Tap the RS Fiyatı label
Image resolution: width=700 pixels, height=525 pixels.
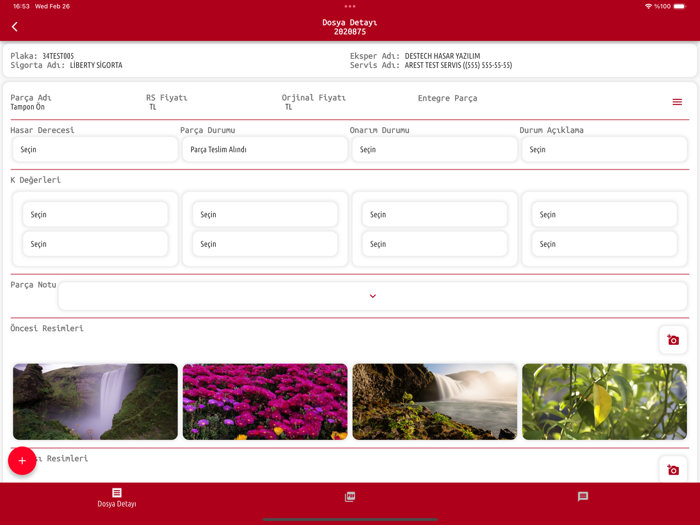coord(167,98)
